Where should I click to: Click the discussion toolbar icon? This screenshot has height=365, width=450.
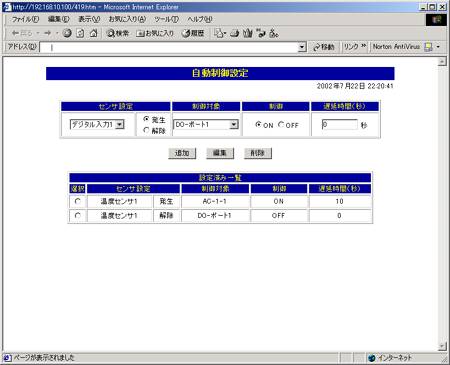[x=261, y=33]
